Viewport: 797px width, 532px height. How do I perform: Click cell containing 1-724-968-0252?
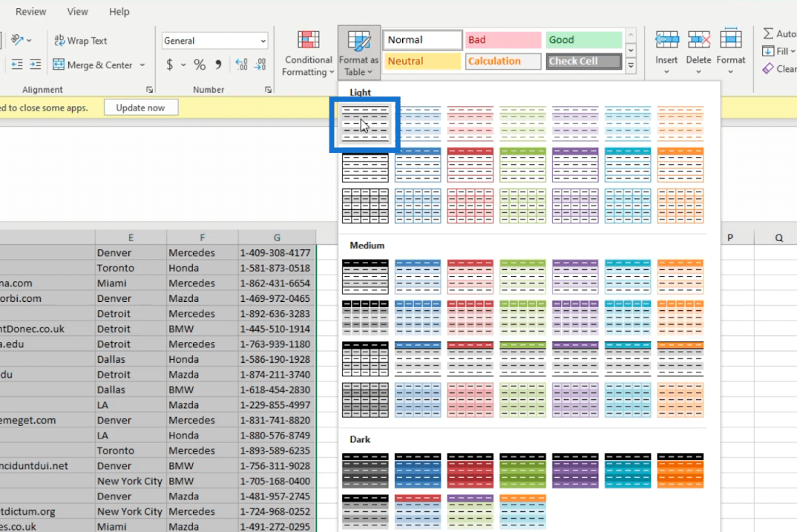[277, 511]
